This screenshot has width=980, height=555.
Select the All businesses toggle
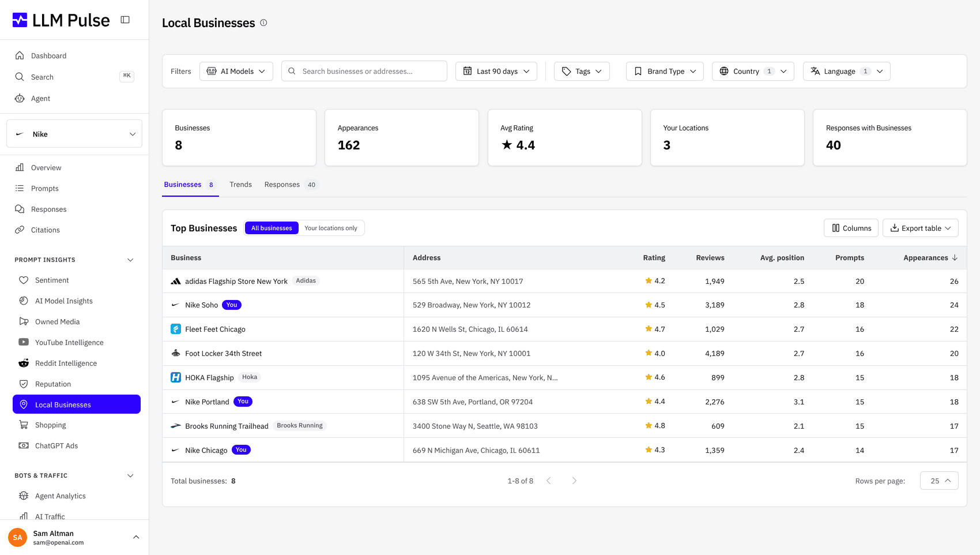(272, 228)
